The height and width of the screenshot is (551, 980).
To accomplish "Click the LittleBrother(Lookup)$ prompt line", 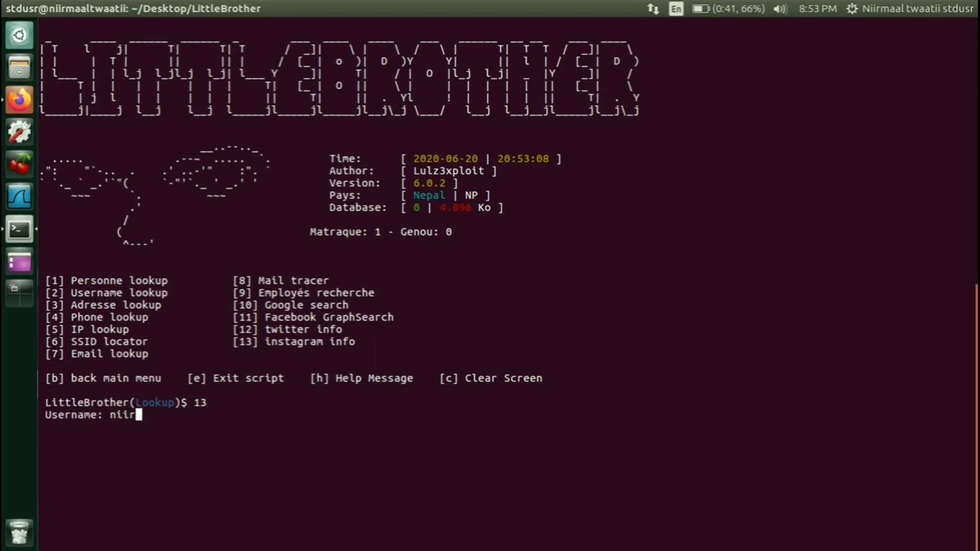I will [126, 403].
